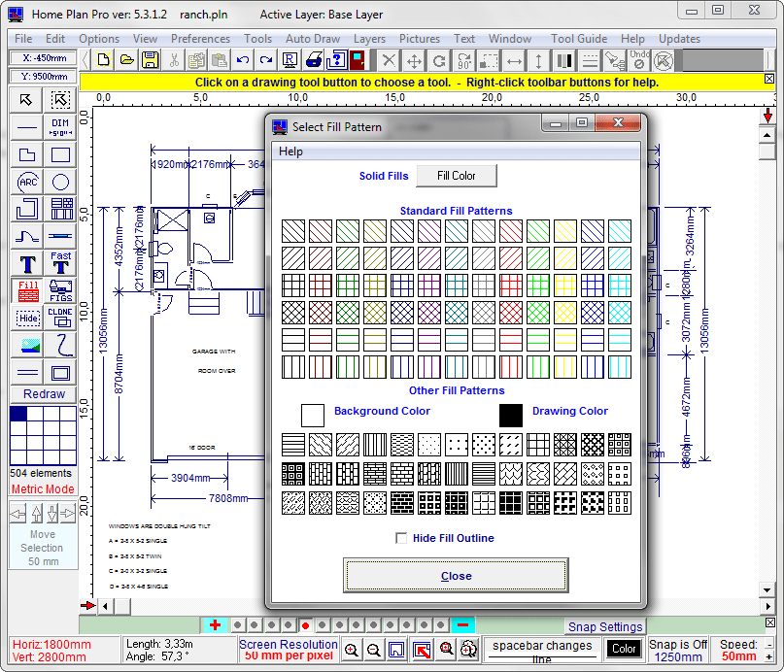This screenshot has height=672, width=784.
Task: Click the red plus snap button
Action: click(215, 625)
